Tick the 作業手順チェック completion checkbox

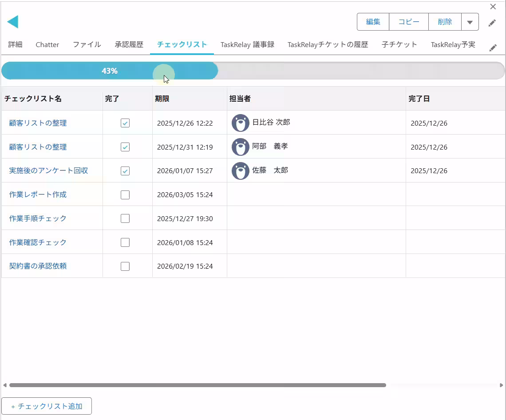point(125,218)
